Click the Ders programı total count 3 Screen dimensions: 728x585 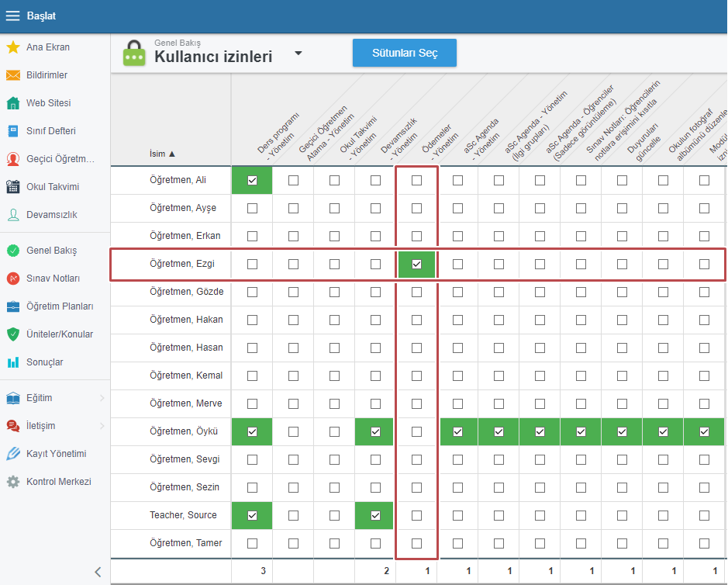click(x=264, y=571)
